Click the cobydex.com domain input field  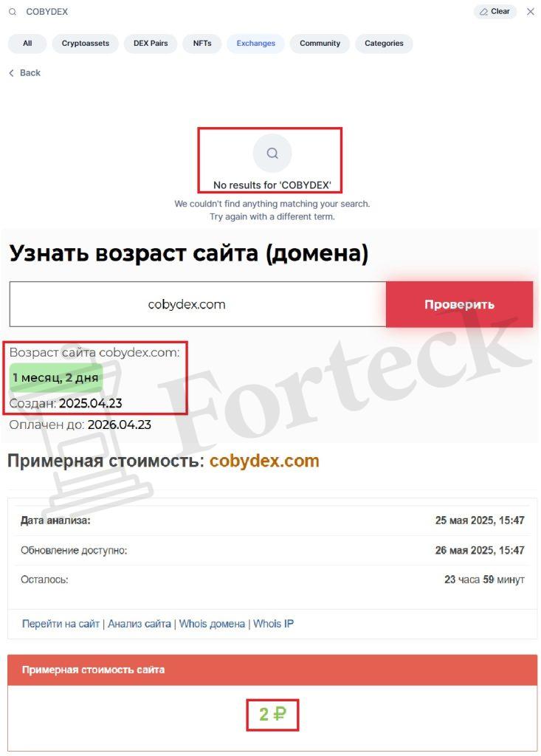coord(198,304)
